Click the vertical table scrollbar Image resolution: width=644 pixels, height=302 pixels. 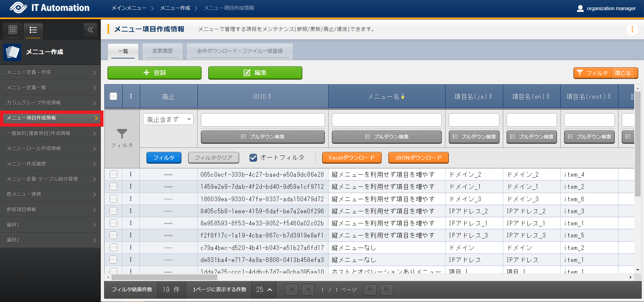638,144
